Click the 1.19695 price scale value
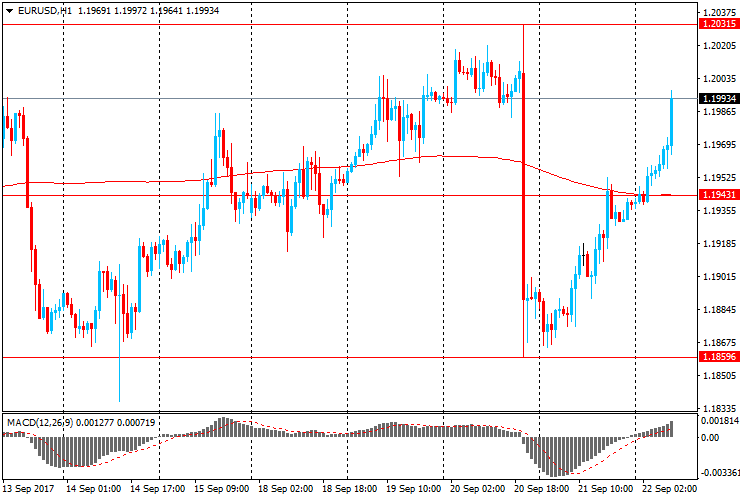This screenshot has height=500, width=740. point(719,144)
